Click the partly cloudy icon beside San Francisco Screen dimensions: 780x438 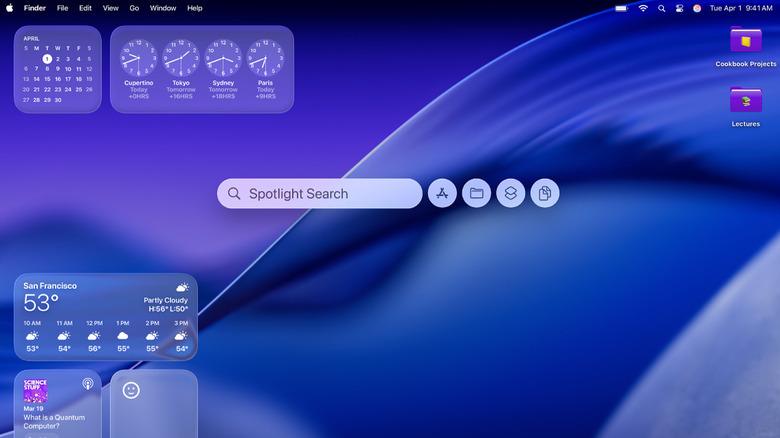tap(183, 287)
